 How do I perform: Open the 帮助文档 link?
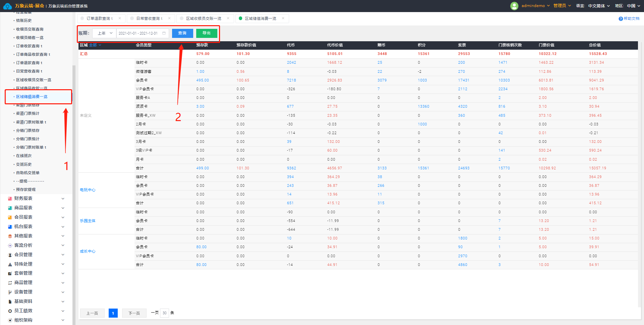pyautogui.click(x=632, y=19)
